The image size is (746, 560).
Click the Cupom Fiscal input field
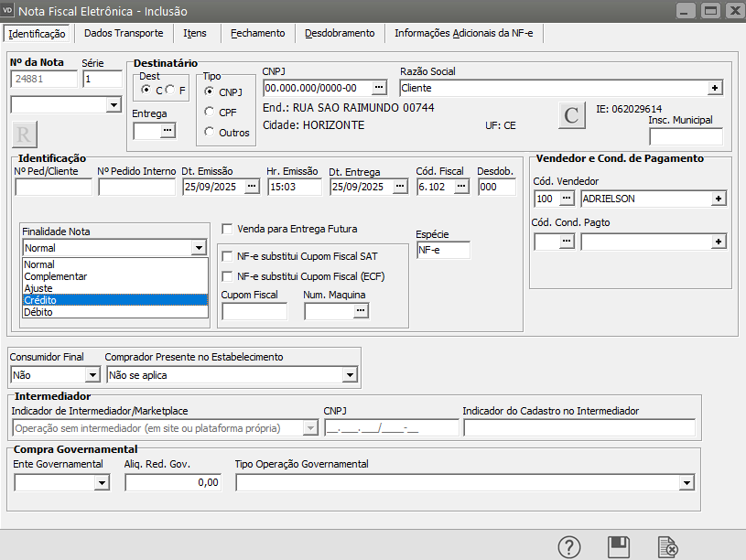coord(254,312)
